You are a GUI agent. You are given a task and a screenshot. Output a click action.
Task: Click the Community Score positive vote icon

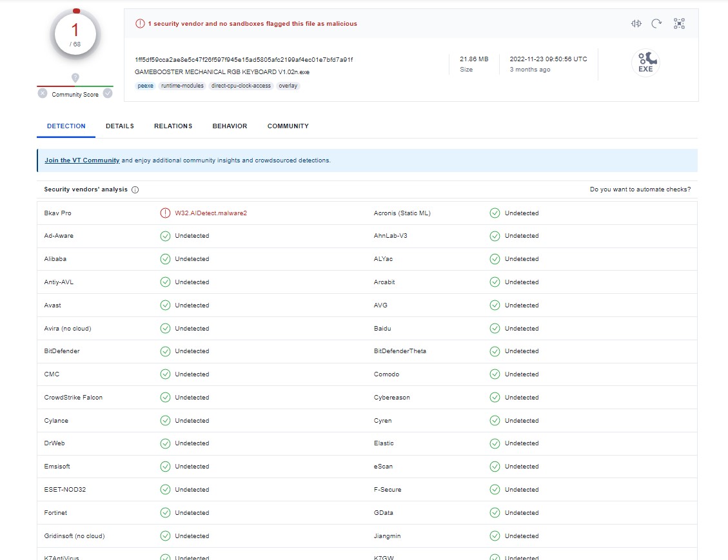coord(108,93)
